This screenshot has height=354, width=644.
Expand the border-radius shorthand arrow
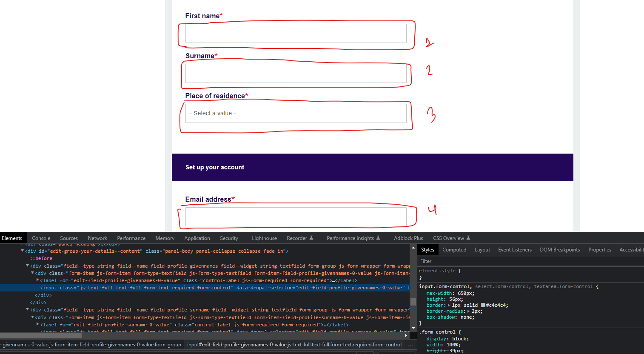[x=467, y=311]
